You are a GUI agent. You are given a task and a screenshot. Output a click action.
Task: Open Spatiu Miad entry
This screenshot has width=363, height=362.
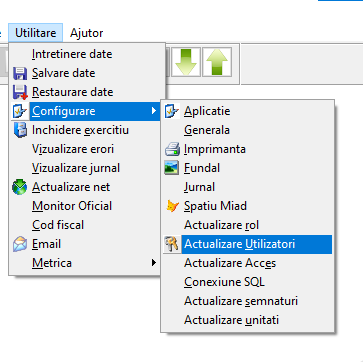(x=247, y=206)
